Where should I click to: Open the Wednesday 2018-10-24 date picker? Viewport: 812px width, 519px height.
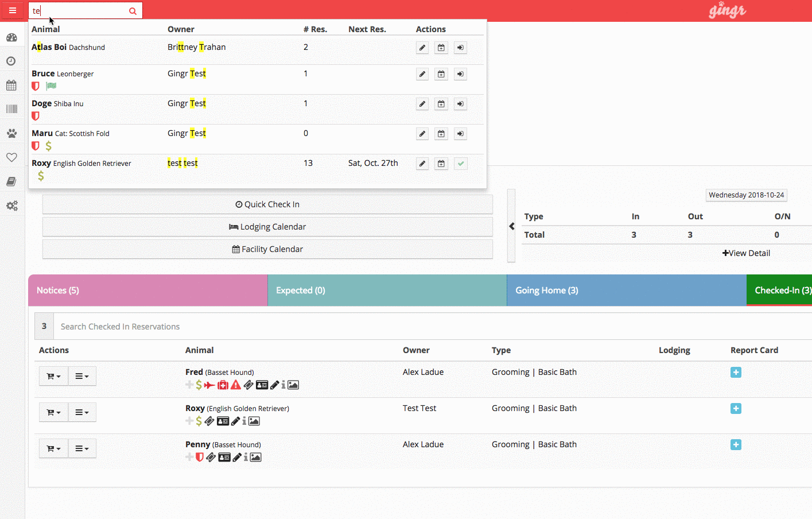tap(746, 195)
